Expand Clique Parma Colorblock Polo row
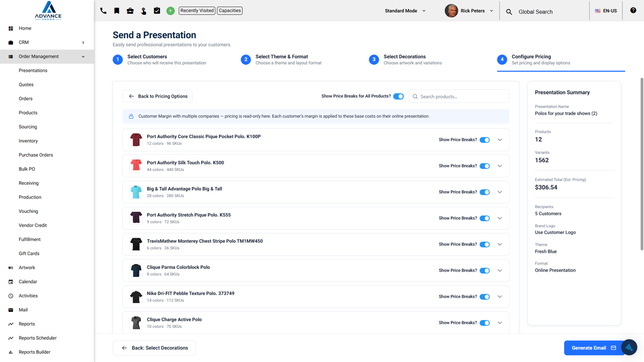644x362 pixels. [500, 270]
